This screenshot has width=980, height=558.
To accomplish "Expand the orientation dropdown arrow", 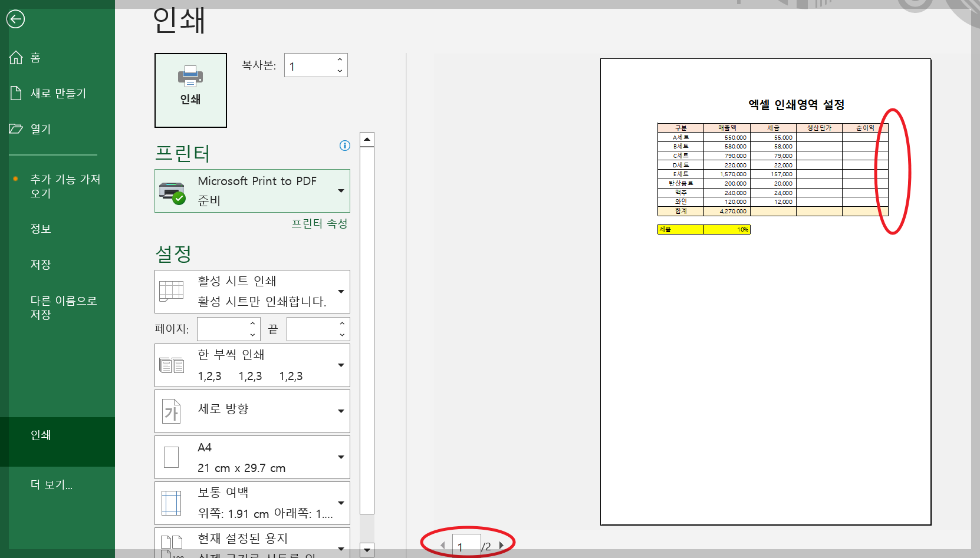I will click(341, 411).
